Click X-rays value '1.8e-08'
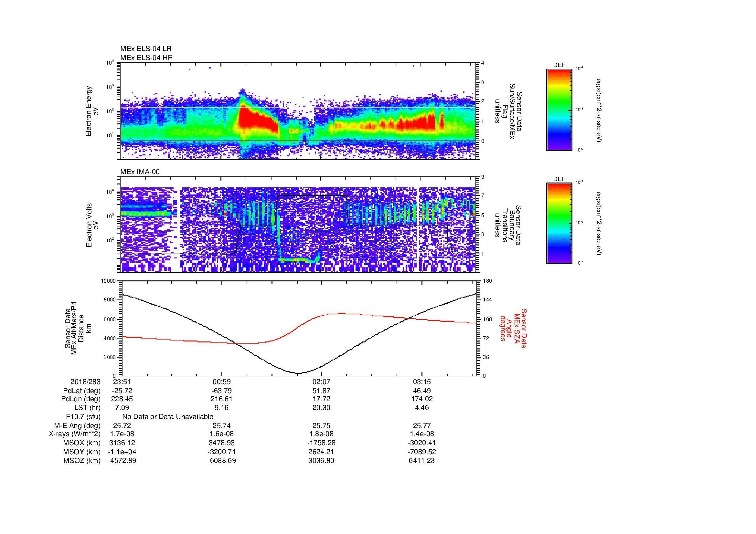756x534 pixels. [x=321, y=434]
